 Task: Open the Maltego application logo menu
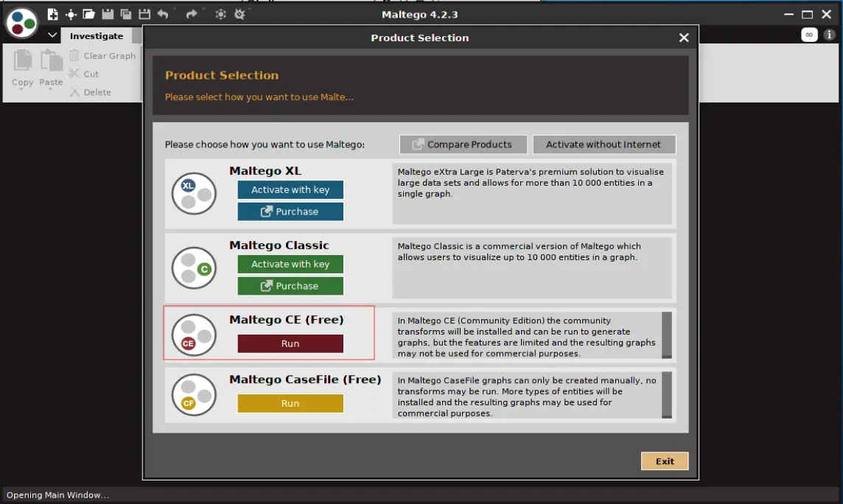(x=21, y=23)
